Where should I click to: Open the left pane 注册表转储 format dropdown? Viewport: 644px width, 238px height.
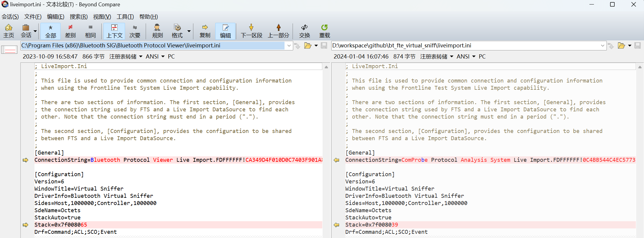click(126, 56)
